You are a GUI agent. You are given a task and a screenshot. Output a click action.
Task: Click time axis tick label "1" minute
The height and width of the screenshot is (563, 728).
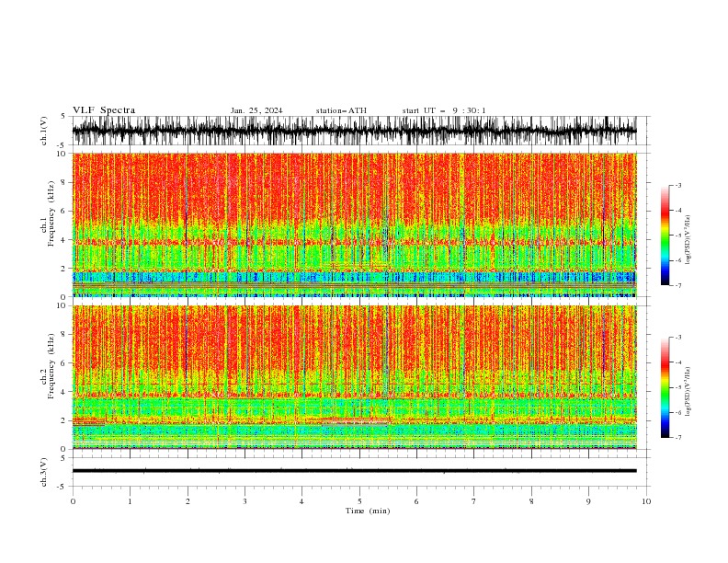pos(130,501)
